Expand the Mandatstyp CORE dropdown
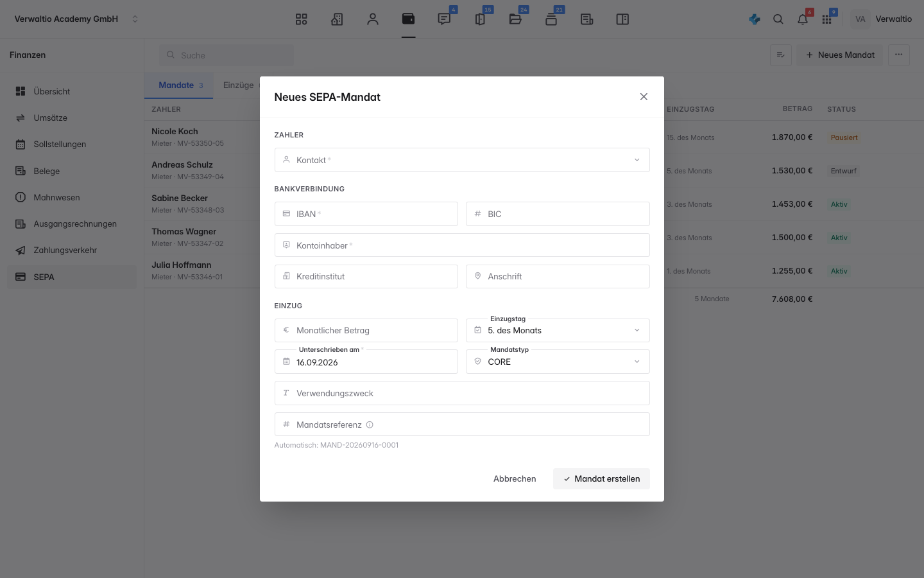The width and height of the screenshot is (924, 578). (558, 362)
